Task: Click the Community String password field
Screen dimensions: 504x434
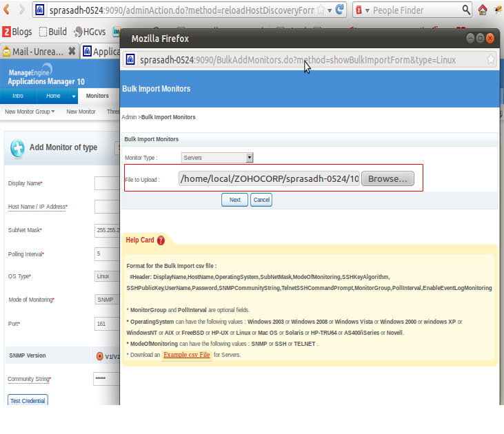Action: [106, 378]
